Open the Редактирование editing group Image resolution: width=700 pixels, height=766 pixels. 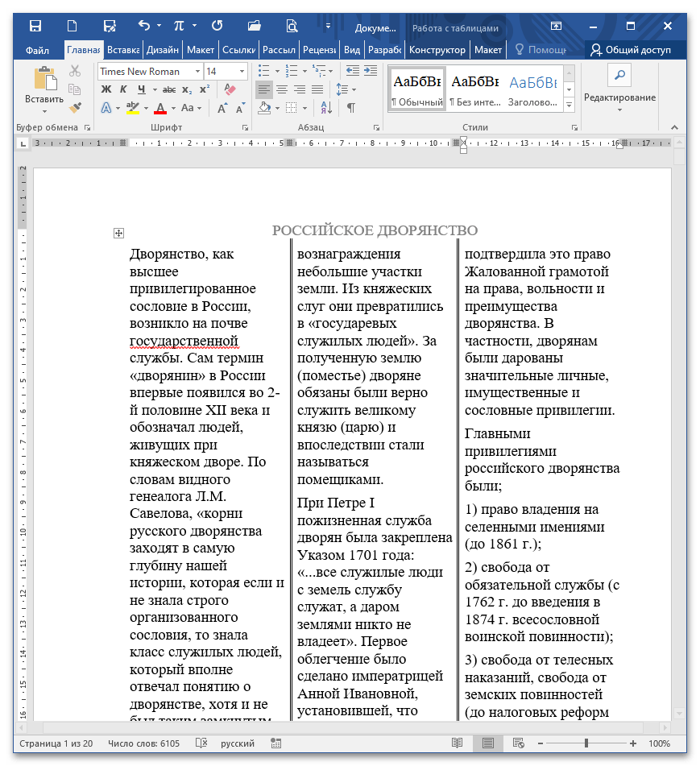pos(619,90)
